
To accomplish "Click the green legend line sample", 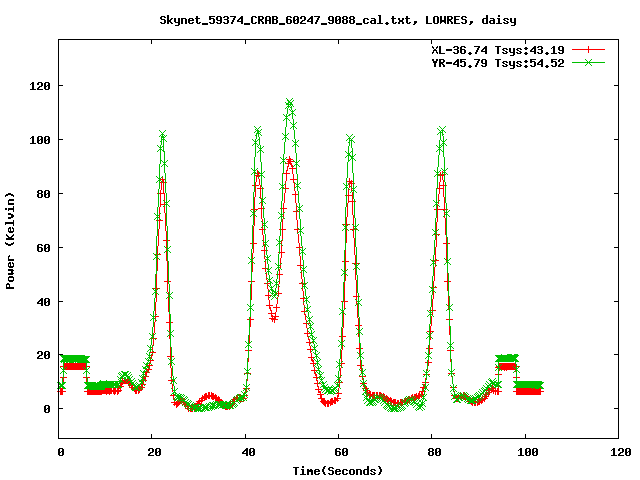I will 588,62.
